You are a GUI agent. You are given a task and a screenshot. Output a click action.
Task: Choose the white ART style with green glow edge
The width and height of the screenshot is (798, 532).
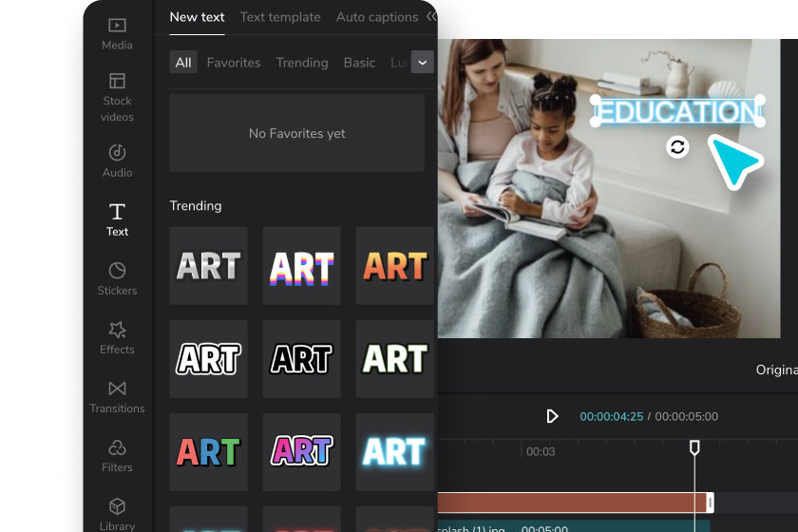click(x=395, y=359)
